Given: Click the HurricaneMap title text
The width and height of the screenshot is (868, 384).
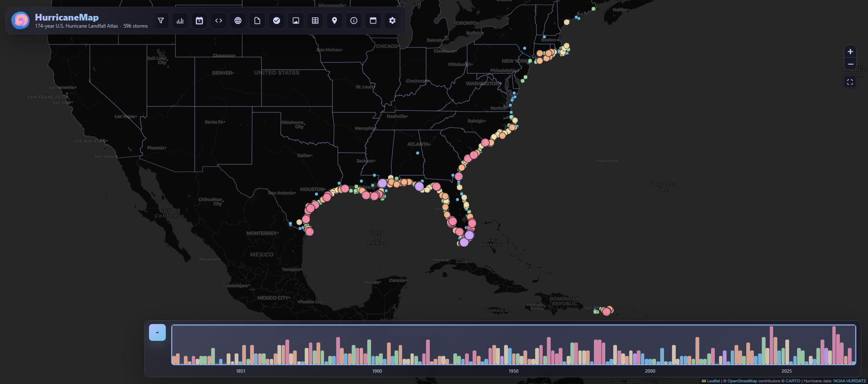Looking at the screenshot, I should click(x=67, y=17).
